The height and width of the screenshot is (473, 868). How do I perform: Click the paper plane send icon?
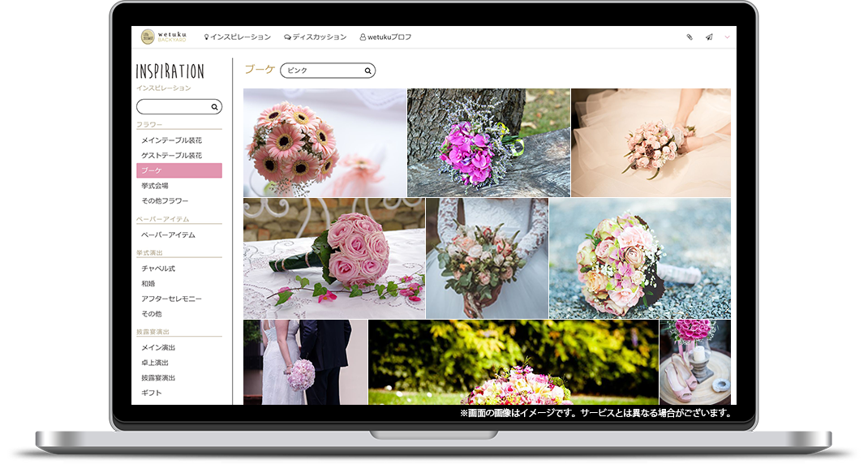(709, 37)
